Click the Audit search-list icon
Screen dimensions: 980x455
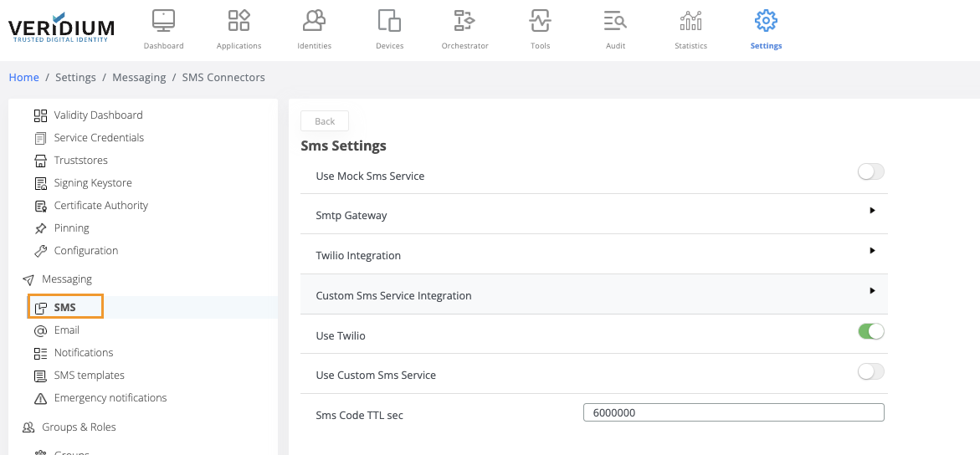pyautogui.click(x=615, y=22)
